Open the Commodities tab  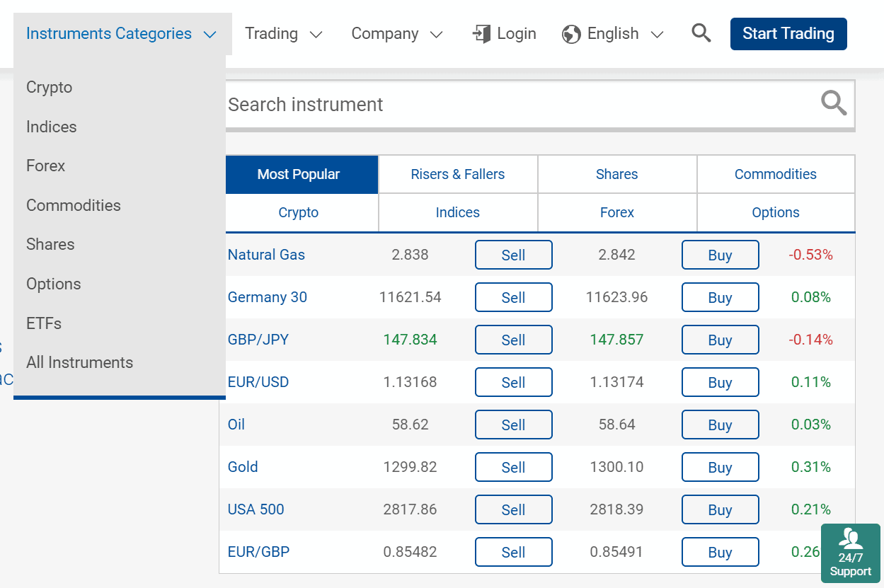(775, 173)
